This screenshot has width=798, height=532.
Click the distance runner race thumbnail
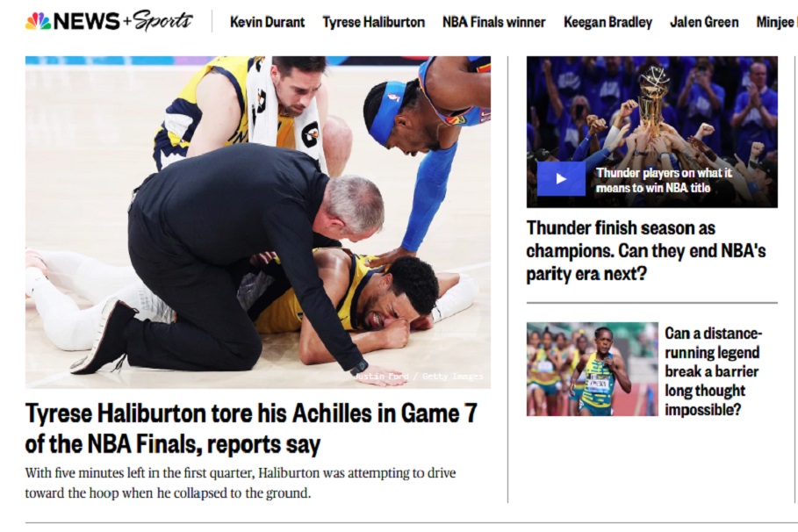(593, 369)
